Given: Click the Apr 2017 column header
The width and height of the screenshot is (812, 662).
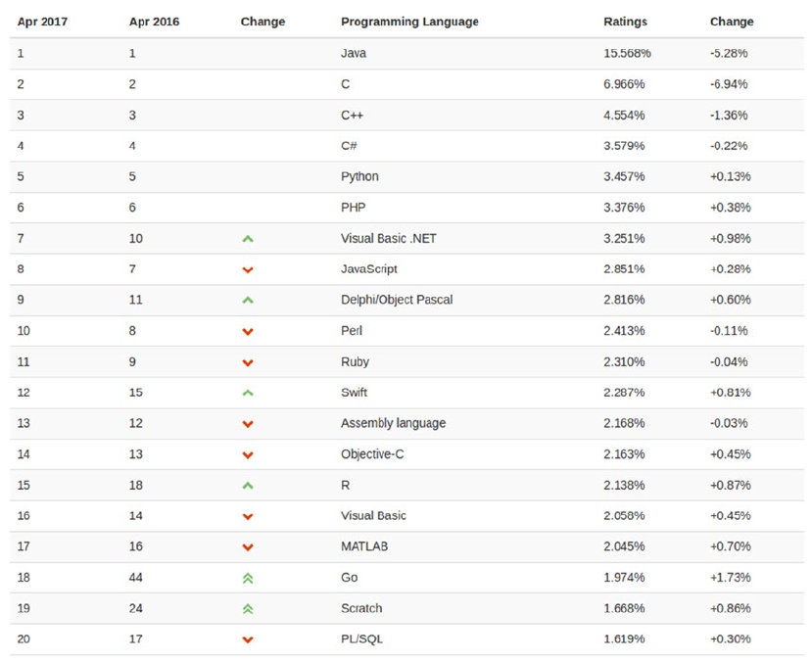Looking at the screenshot, I should 41,22.
